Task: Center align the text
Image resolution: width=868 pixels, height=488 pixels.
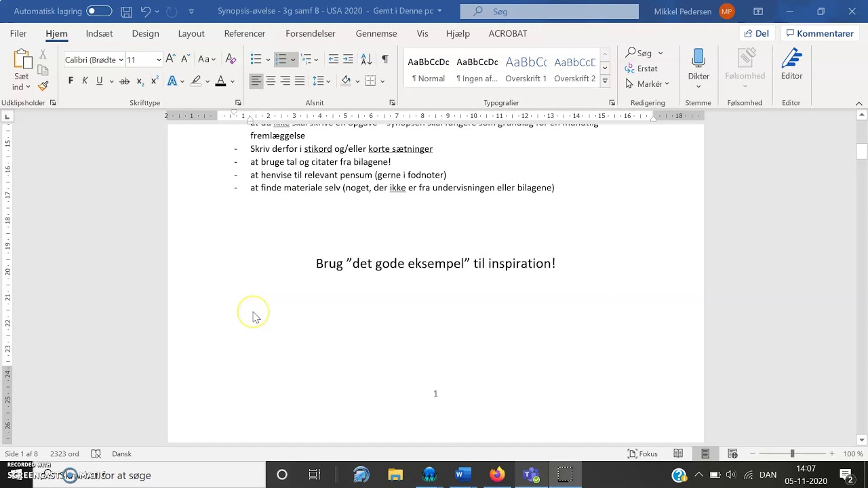Action: pyautogui.click(x=271, y=81)
